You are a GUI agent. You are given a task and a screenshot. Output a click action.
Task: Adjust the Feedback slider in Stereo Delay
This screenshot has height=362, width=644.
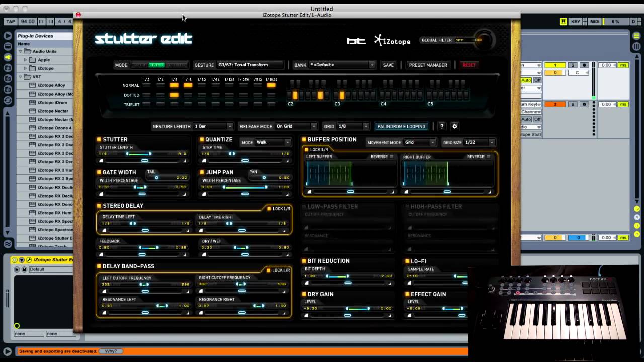point(143,247)
